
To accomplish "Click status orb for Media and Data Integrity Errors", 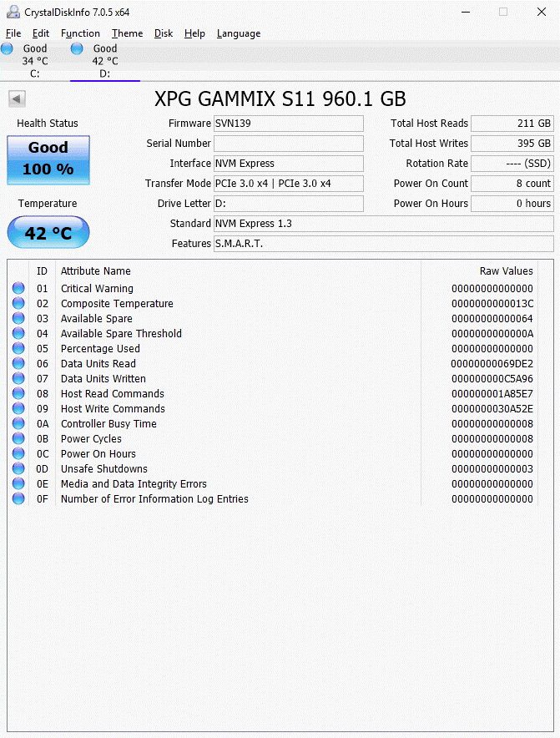I will (18, 484).
